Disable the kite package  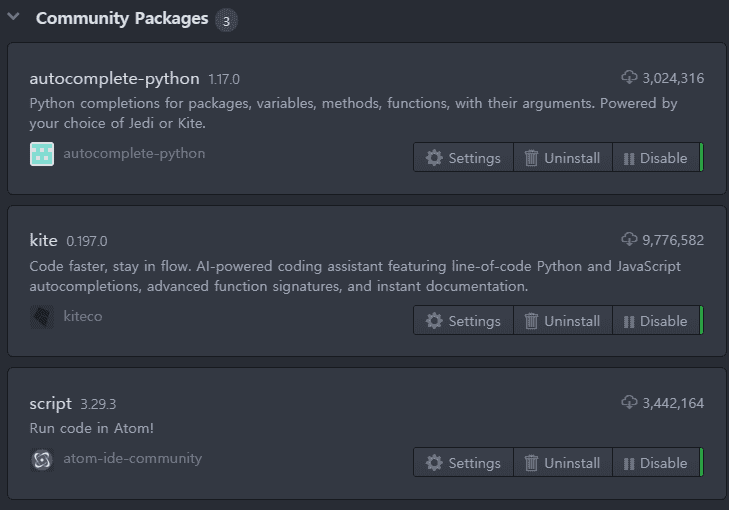click(x=657, y=321)
